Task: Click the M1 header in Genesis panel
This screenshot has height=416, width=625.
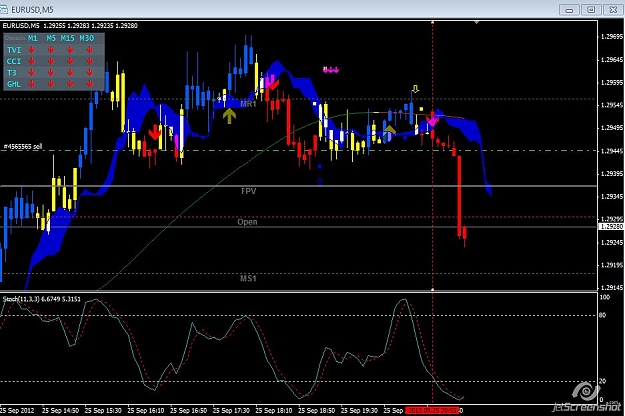Action: [x=33, y=38]
